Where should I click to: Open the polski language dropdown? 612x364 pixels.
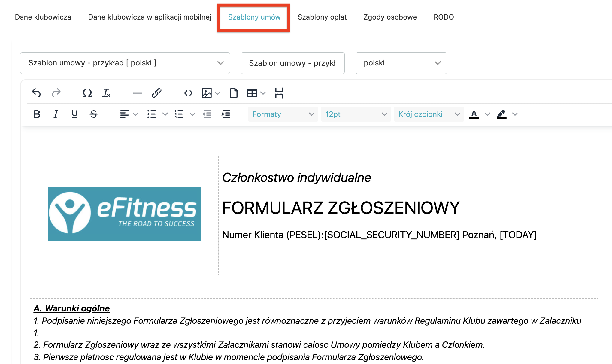[x=401, y=63]
